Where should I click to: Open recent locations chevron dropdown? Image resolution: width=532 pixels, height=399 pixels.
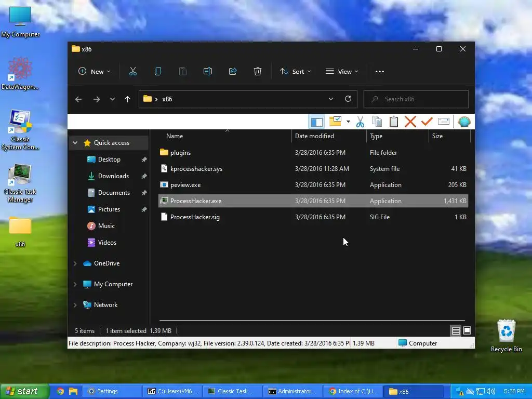coord(112,99)
